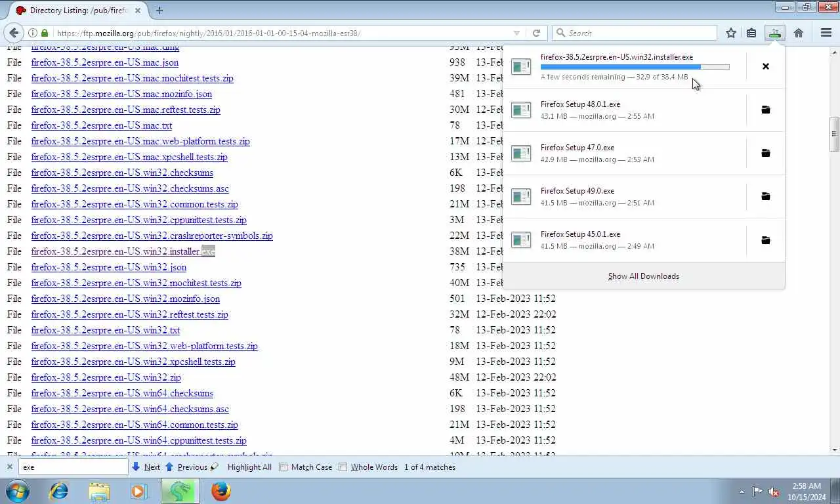Open firefox-38.5.2esrpre.en-US.win32.reftest.tests.zip link
The height and width of the screenshot is (504, 840).
point(130,314)
